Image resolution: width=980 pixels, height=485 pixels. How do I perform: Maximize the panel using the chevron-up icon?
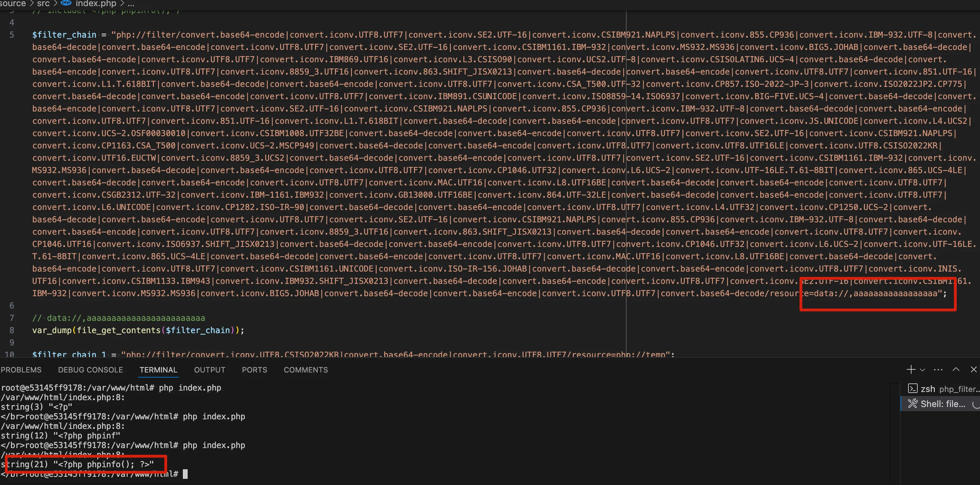coord(956,369)
